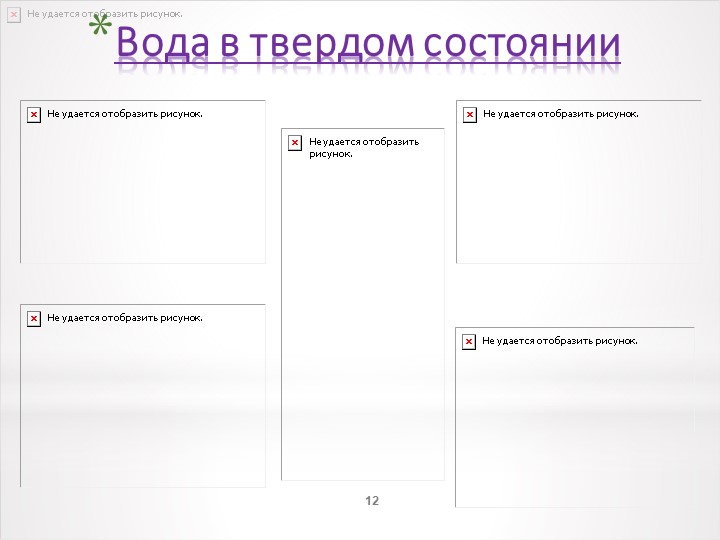This screenshot has height=540, width=720.
Task: Click the broken image icon in the narrow center placeholder
Action: point(295,143)
